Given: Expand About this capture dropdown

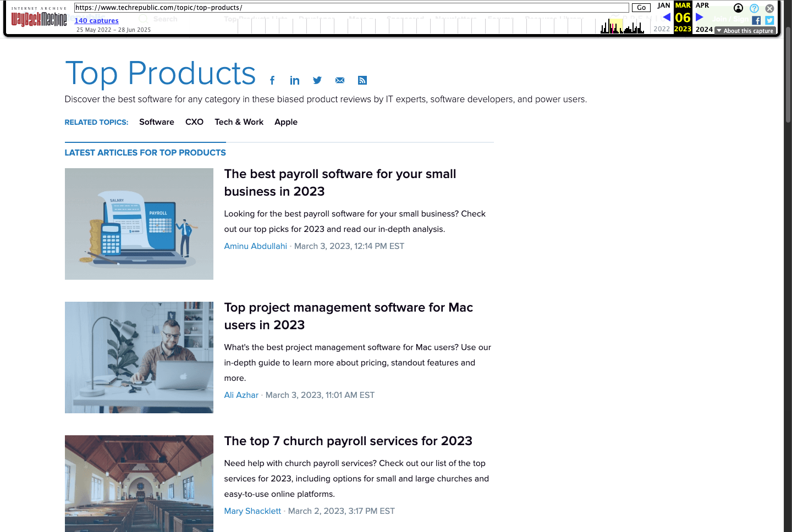Looking at the screenshot, I should pos(745,31).
